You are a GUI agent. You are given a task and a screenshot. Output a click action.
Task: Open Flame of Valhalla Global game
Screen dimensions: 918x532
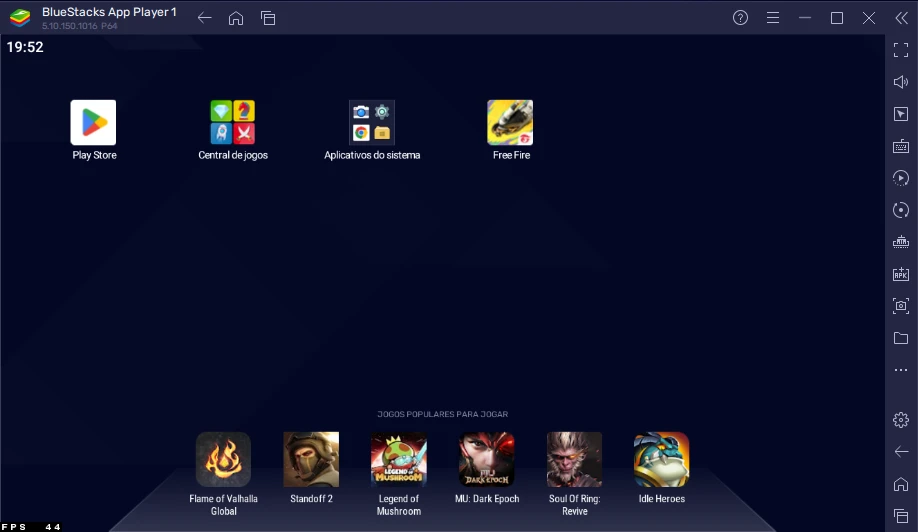point(223,459)
